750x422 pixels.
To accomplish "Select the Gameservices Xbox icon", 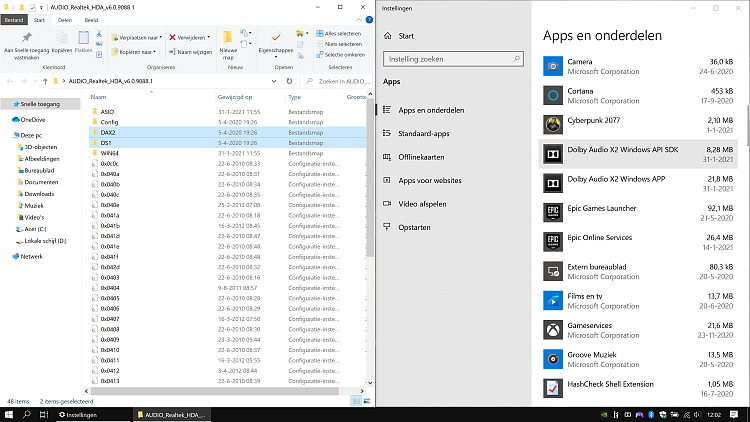I will (553, 330).
